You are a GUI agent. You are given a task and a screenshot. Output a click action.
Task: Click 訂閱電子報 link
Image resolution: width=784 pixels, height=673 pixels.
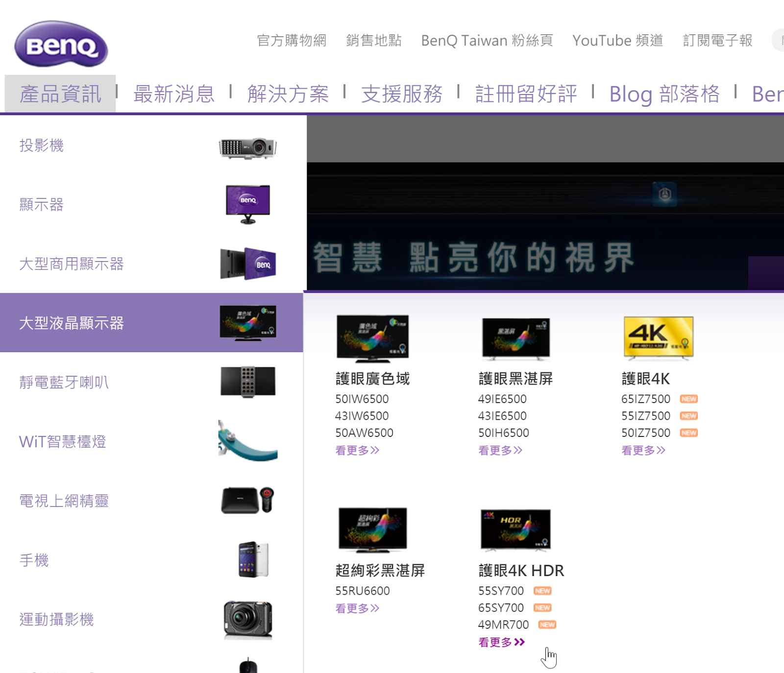click(718, 40)
